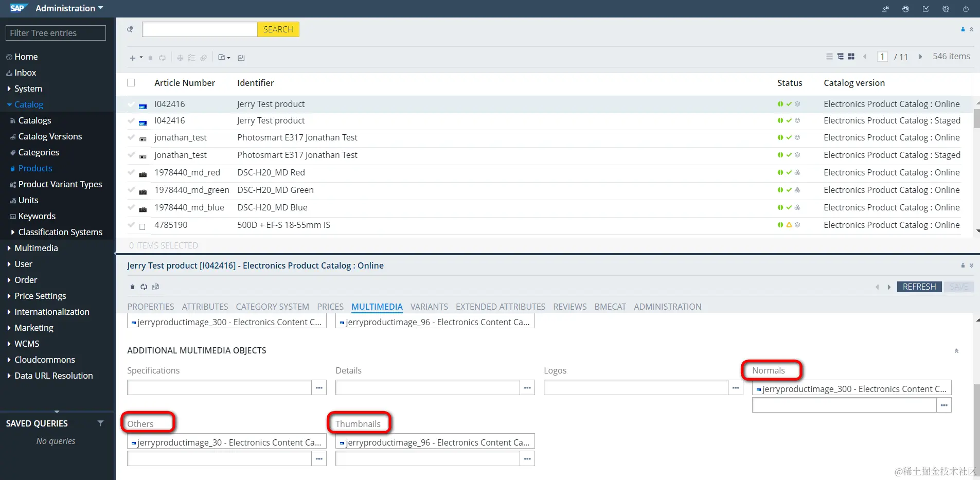Open the Administration perspective dropdown
The image size is (980, 480).
(x=69, y=8)
